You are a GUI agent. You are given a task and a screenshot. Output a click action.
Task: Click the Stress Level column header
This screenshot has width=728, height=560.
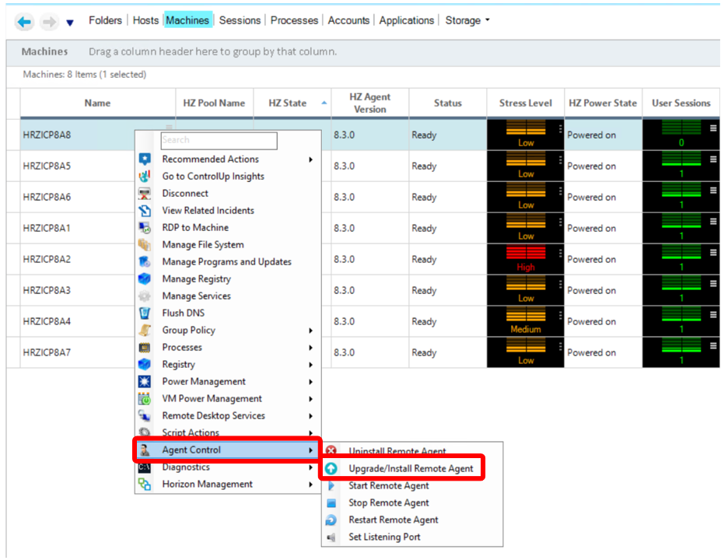[x=525, y=103]
